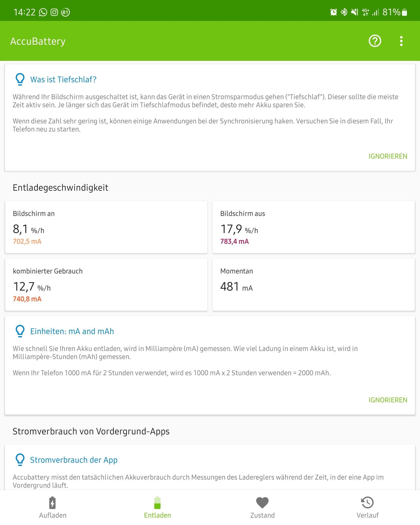This screenshot has height=525, width=420.
Task: Tap the lightbulb icon beside Stromverbrauch der App
Action: [20, 460]
